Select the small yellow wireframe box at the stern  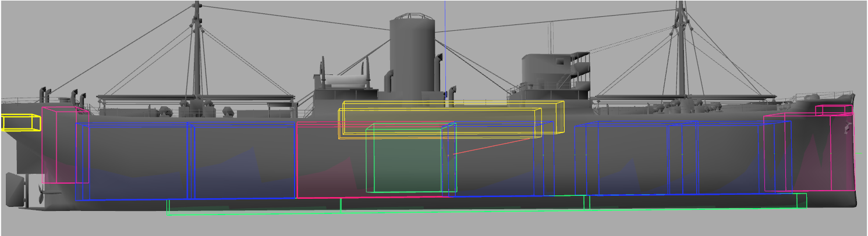(21, 123)
